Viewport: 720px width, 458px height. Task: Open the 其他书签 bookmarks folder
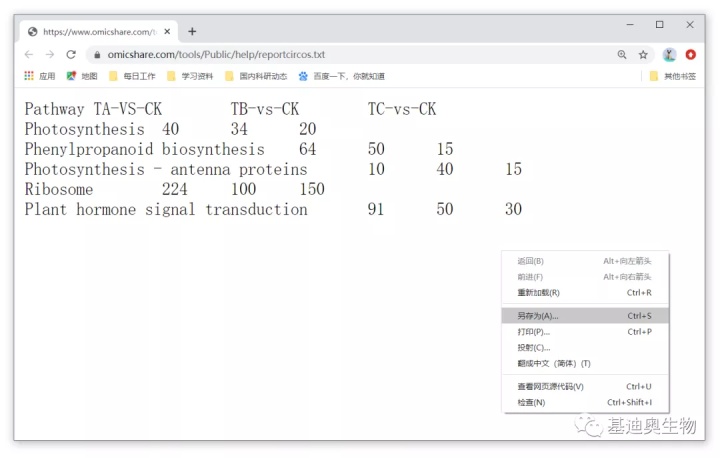tap(673, 76)
